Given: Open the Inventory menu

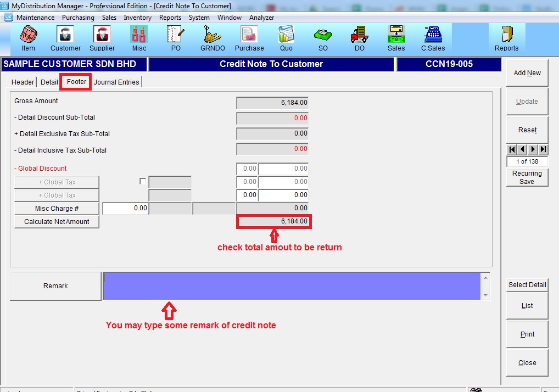Looking at the screenshot, I should click(137, 18).
